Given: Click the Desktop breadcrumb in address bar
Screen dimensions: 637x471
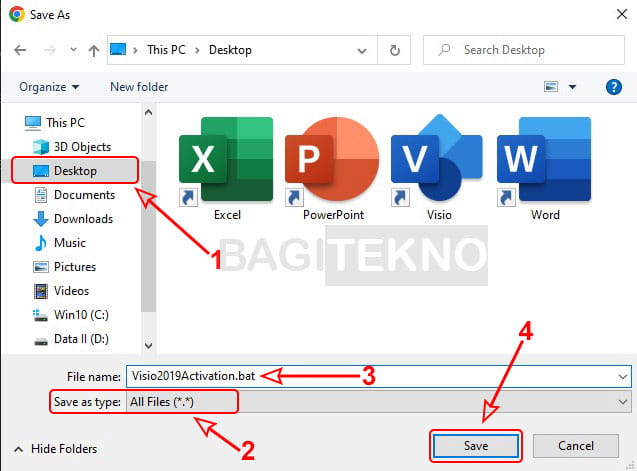Looking at the screenshot, I should coord(230,50).
